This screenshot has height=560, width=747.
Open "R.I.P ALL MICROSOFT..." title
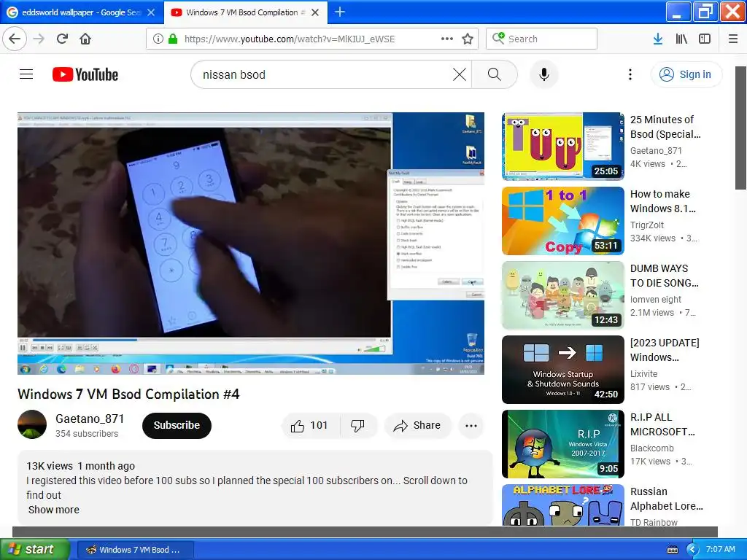click(662, 424)
